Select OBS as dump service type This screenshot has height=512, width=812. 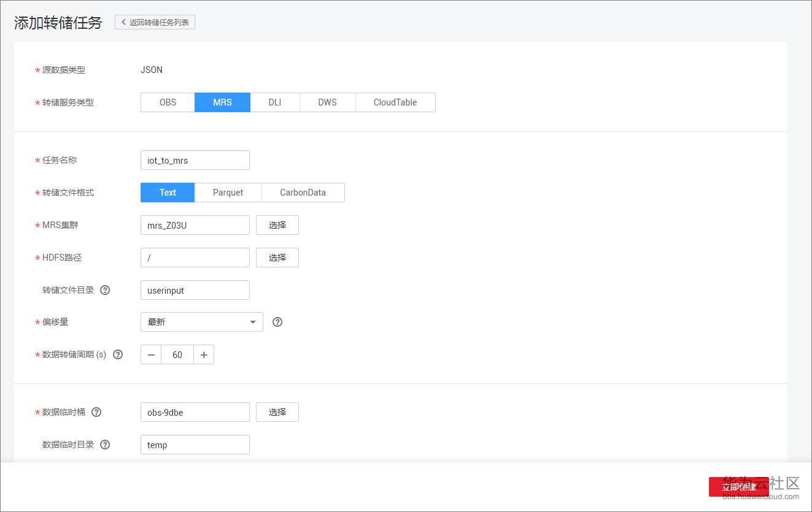tap(168, 102)
